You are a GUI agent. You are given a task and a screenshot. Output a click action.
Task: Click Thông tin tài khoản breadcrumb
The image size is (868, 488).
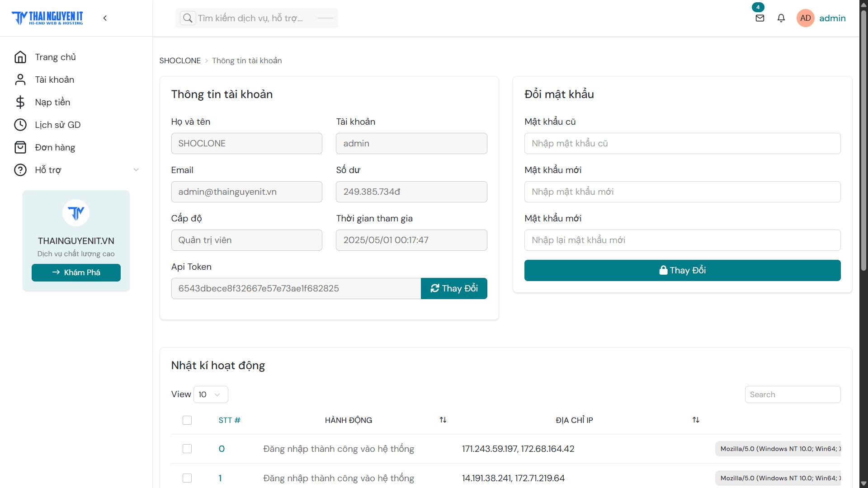pos(247,61)
